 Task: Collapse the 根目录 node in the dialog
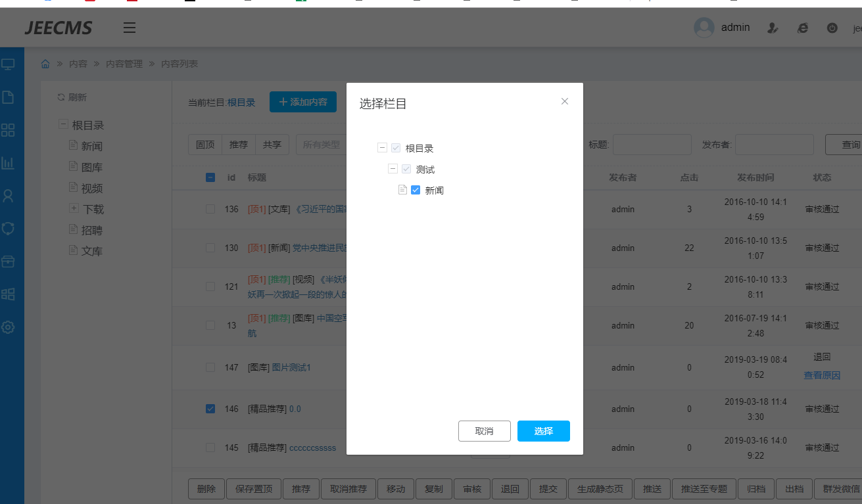pyautogui.click(x=382, y=148)
